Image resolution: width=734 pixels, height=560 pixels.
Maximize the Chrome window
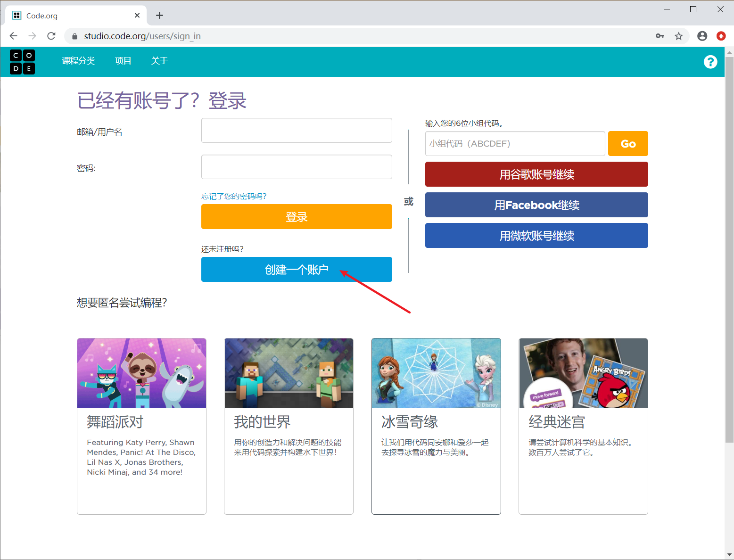(x=693, y=9)
